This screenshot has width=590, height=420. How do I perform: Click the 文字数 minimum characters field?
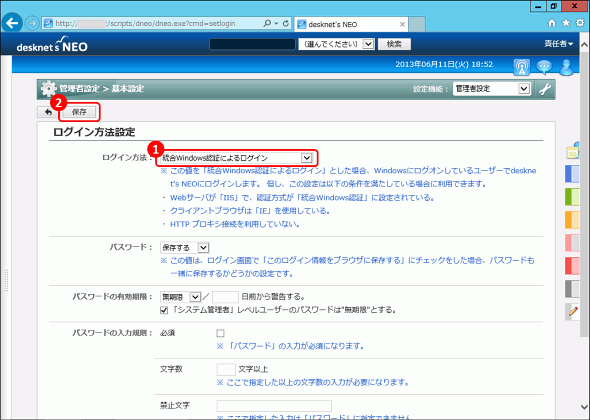click(x=226, y=369)
